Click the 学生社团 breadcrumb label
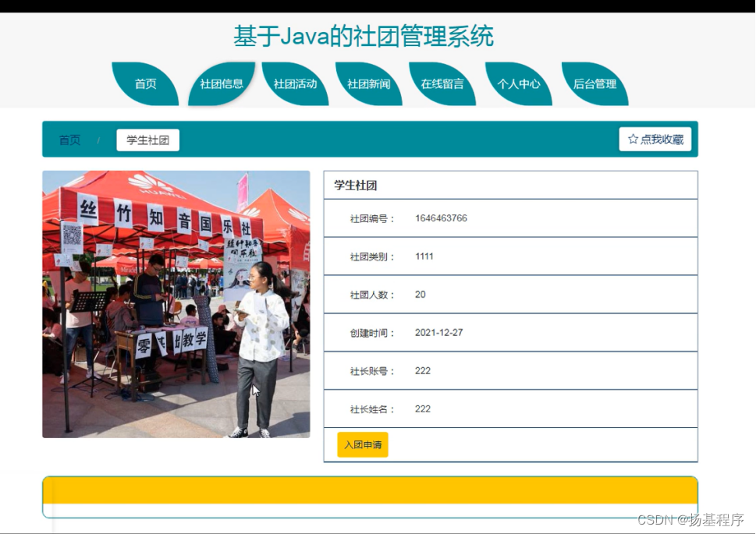756x534 pixels. click(147, 139)
